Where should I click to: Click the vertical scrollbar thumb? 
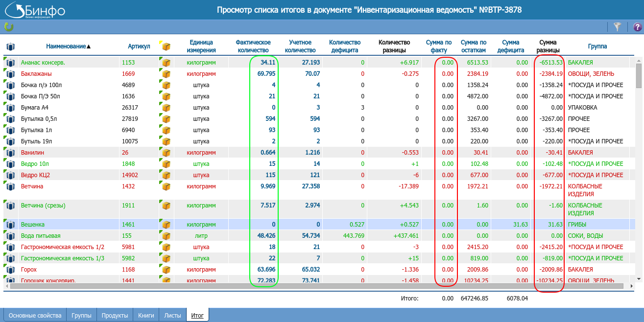pos(639,75)
